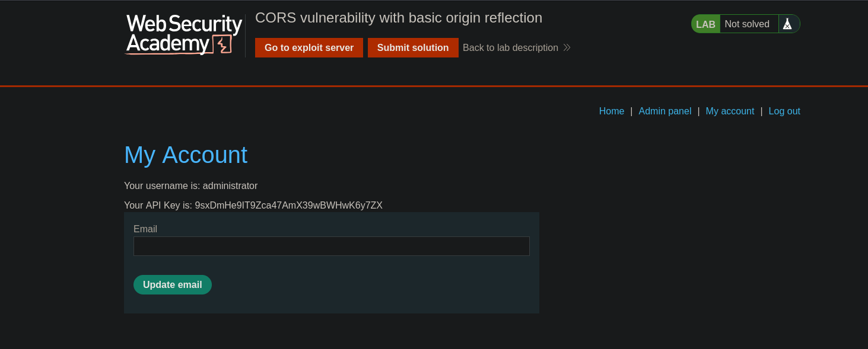Image resolution: width=868 pixels, height=349 pixels.
Task: Follow the Back to lab description link
Action: pyautogui.click(x=510, y=47)
